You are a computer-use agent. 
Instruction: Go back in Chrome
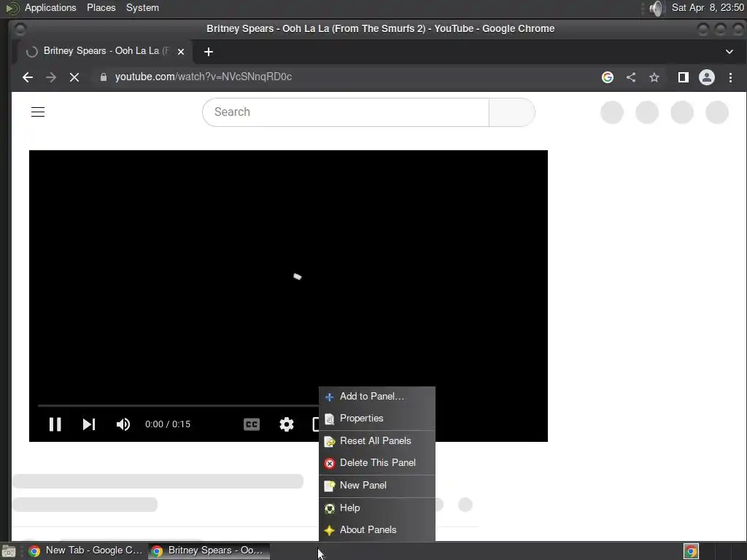pyautogui.click(x=28, y=77)
